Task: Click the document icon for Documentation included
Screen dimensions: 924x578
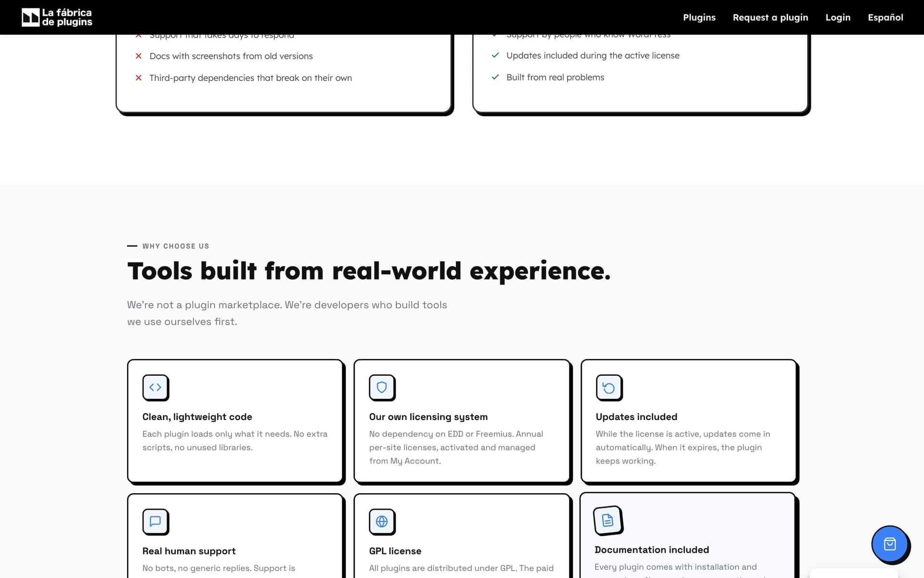Action: 607,520
